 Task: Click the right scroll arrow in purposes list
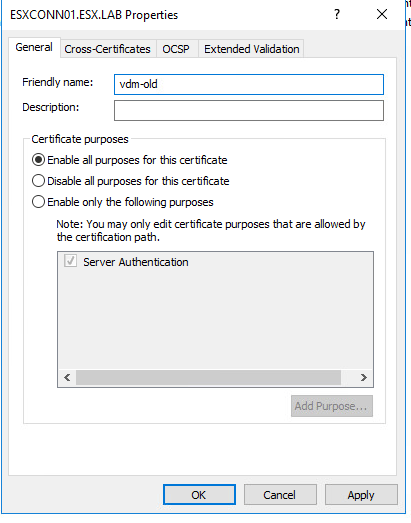(x=364, y=377)
